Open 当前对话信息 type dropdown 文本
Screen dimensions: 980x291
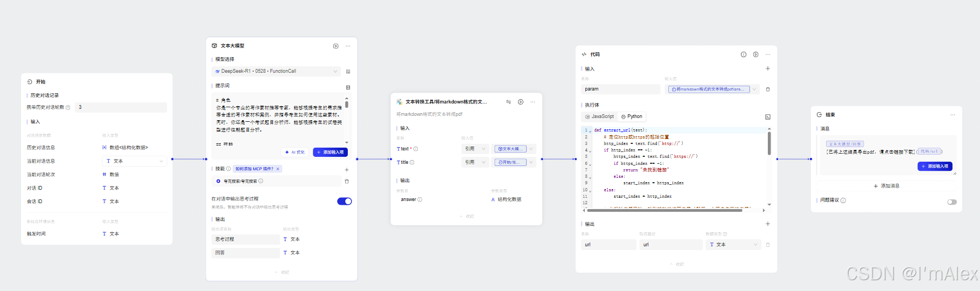tap(135, 161)
